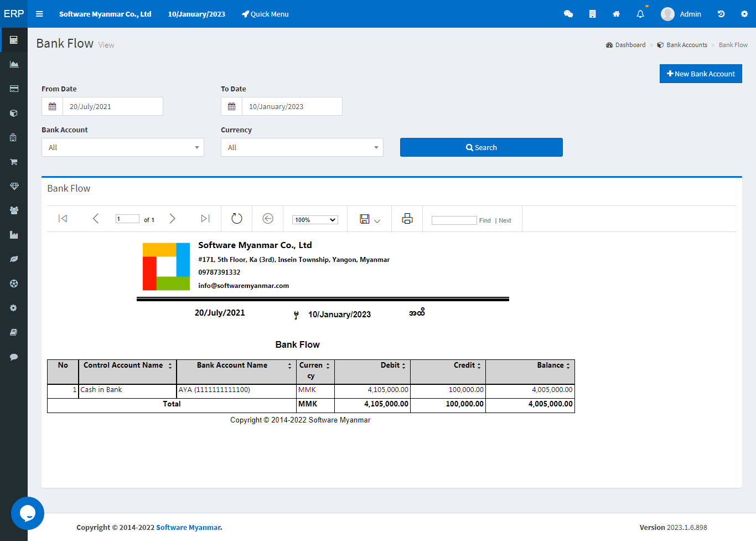Print the Bank Flow report

(407, 219)
